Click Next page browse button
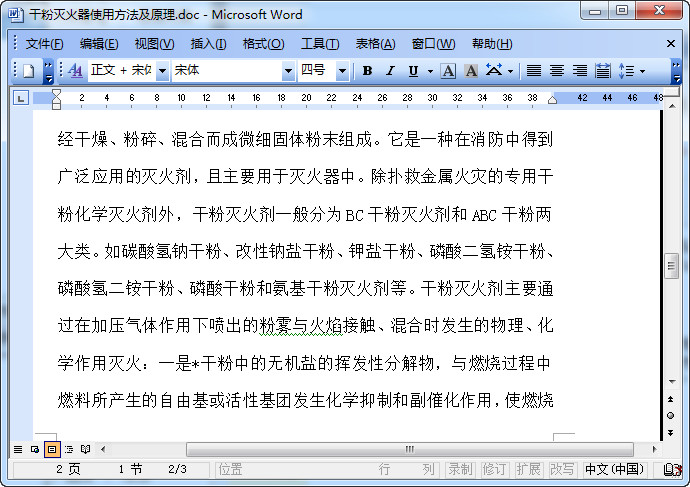This screenshot has height=487, width=690. click(x=671, y=432)
